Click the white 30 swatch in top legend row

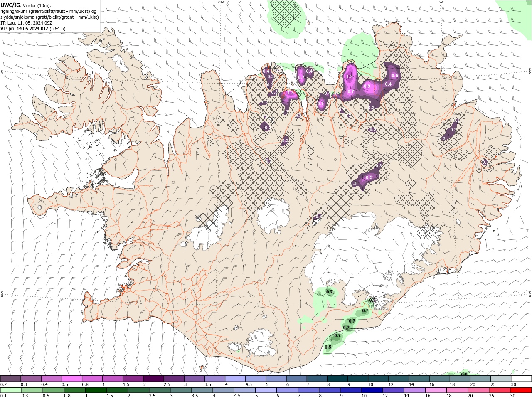click(x=521, y=378)
